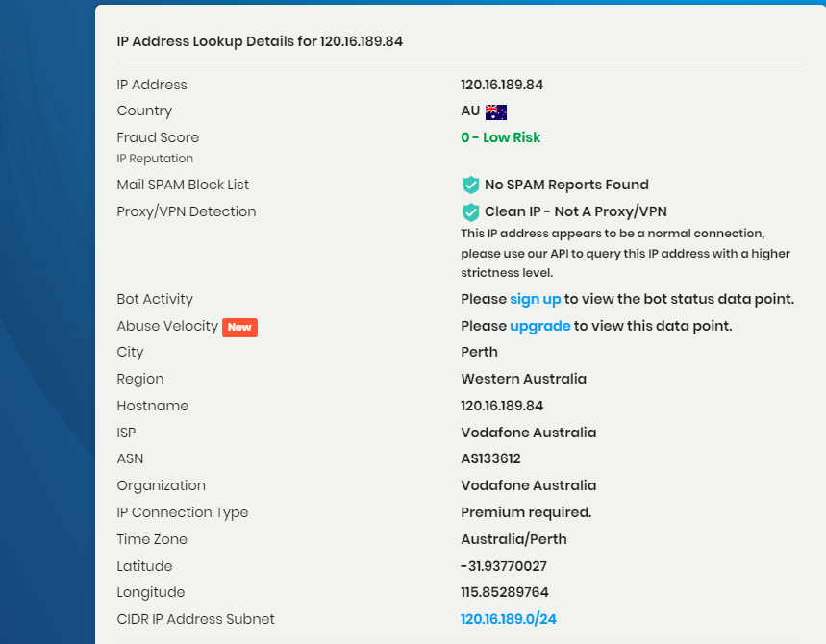Open CIDR subnet 120.16.189.0/24 link
This screenshot has height=644, width=826.
[x=509, y=619]
